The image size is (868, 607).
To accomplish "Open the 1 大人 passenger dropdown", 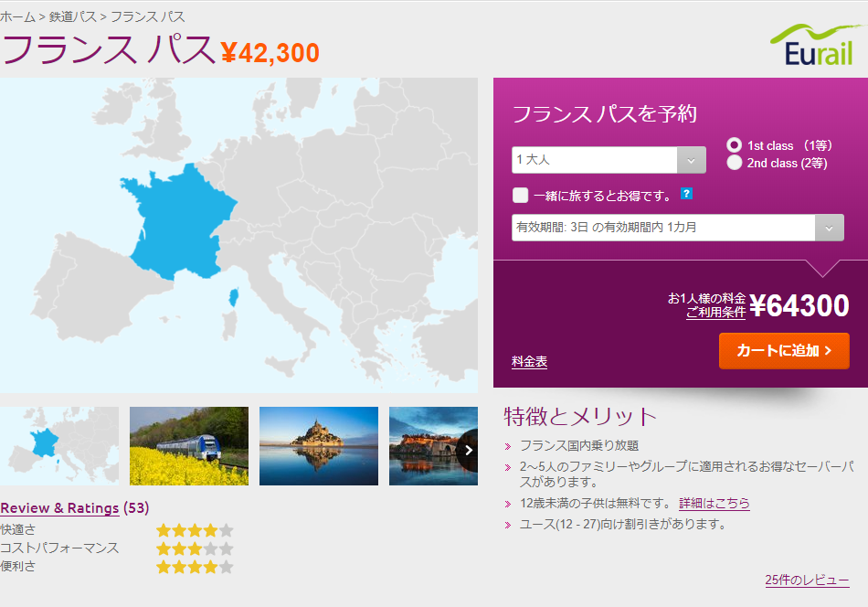I will pyautogui.click(x=609, y=160).
